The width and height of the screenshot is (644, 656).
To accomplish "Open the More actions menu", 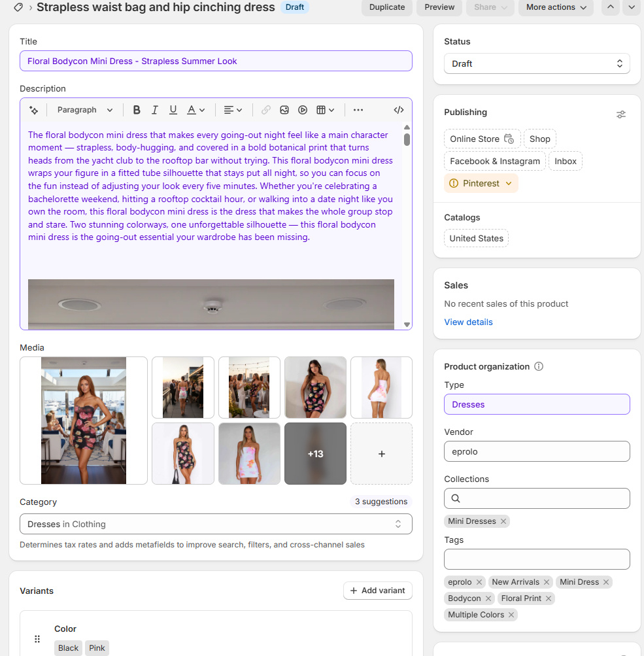I will [556, 7].
